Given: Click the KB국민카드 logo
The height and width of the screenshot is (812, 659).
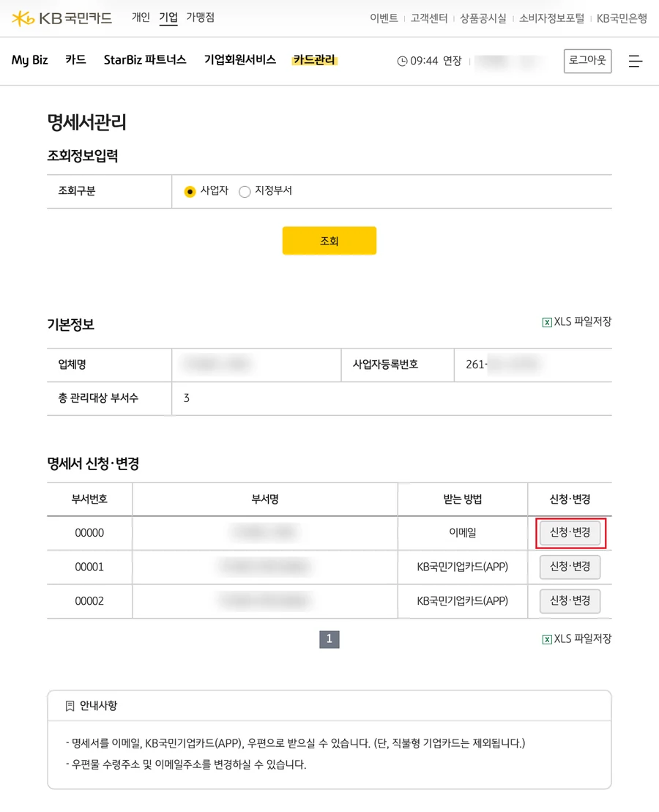Looking at the screenshot, I should (x=62, y=18).
